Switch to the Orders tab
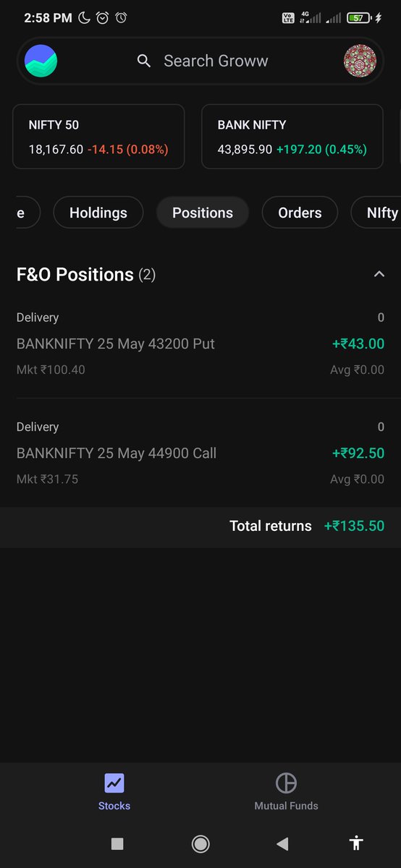Screen dimensions: 401x868 coord(300,213)
